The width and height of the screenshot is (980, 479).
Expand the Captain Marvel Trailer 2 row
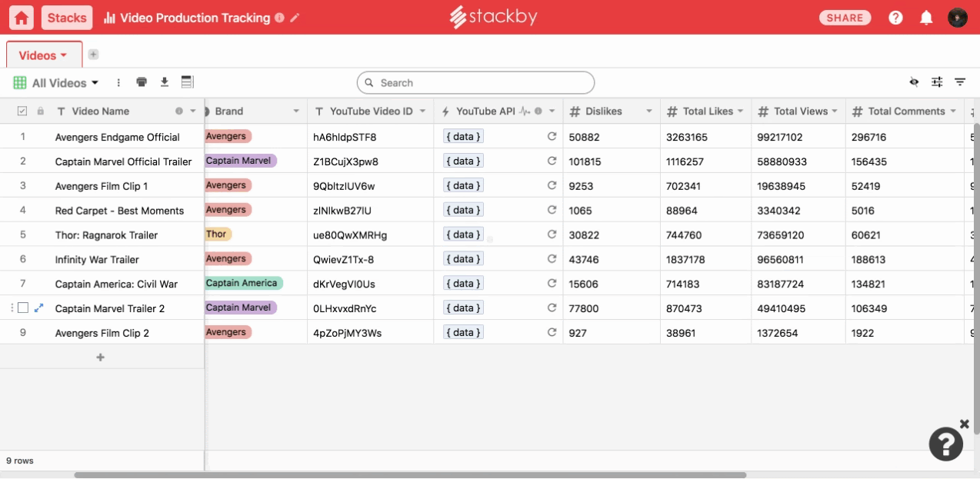[x=39, y=308]
